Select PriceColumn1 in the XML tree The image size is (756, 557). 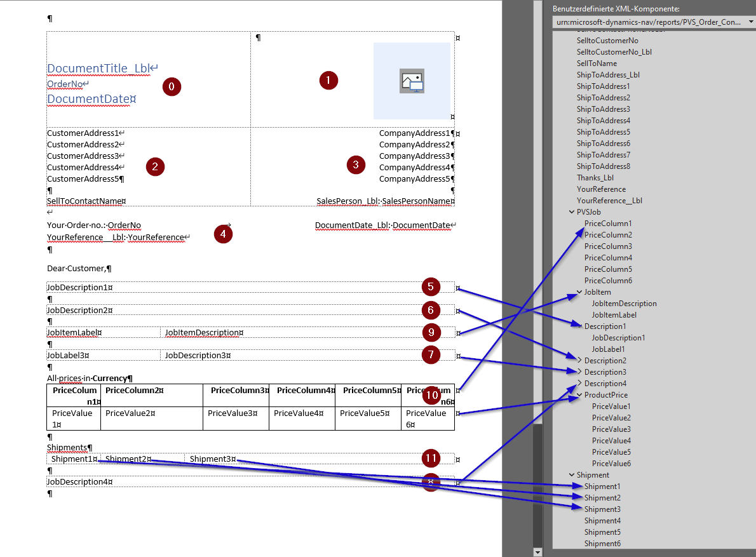coord(608,224)
